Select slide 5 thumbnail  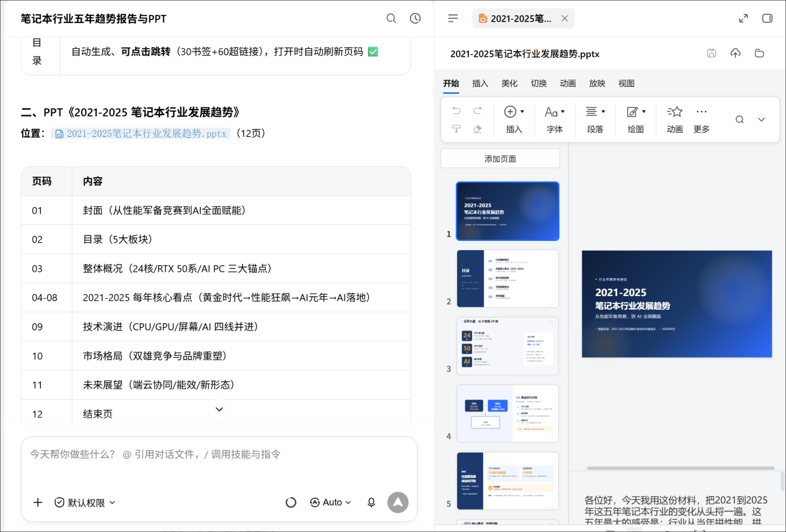(507, 481)
